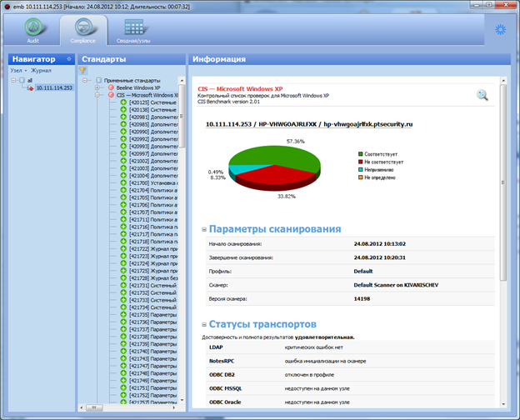
Task: Select check item [420125] Системные
Action: [x=149, y=102]
